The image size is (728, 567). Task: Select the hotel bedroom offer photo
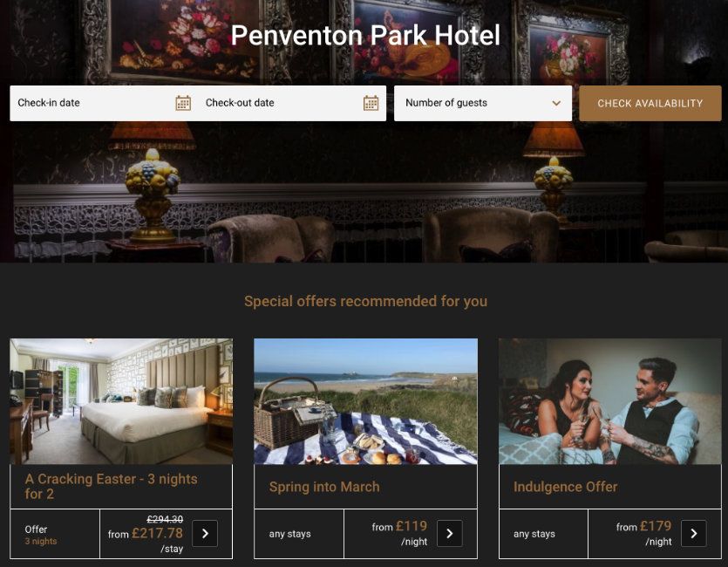coord(121,401)
